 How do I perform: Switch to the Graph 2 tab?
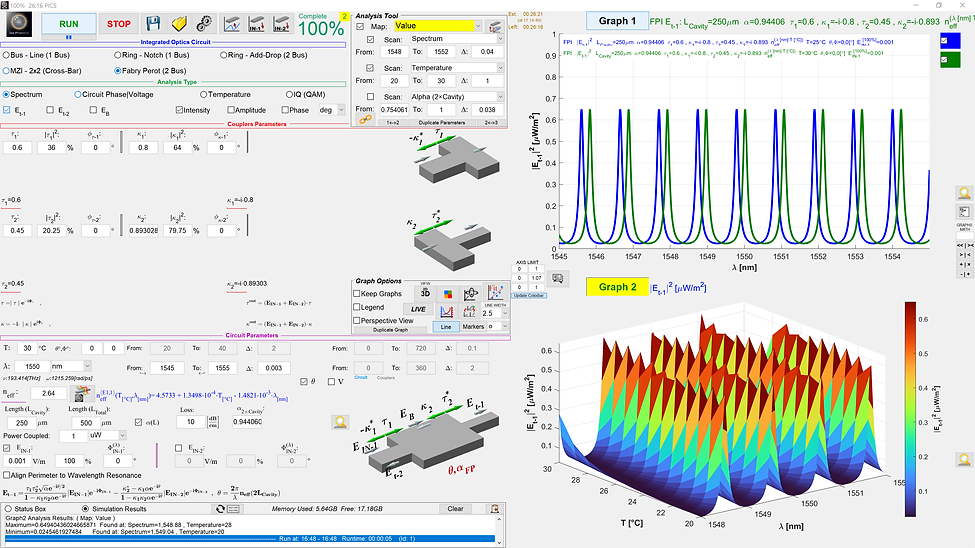pos(617,287)
